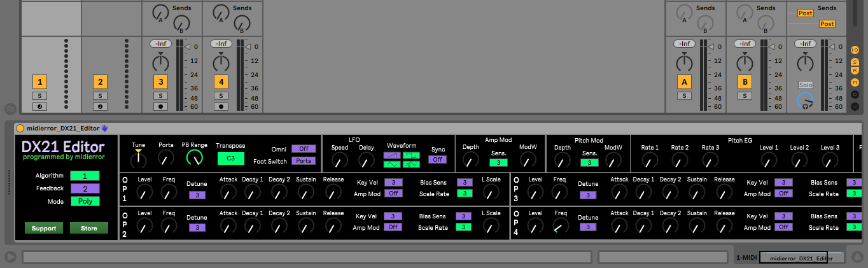This screenshot has width=868, height=268.
Task: Click the device activator on DX21 Editor
Action: point(20,128)
